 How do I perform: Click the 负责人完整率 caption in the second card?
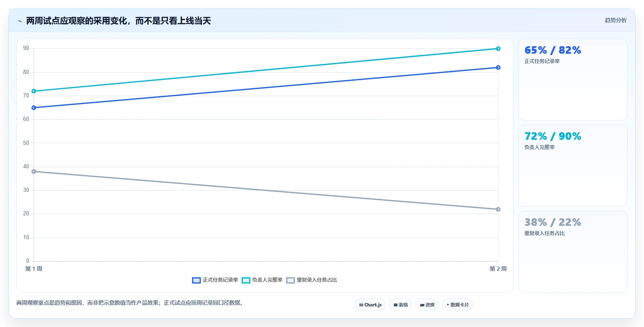(x=539, y=147)
